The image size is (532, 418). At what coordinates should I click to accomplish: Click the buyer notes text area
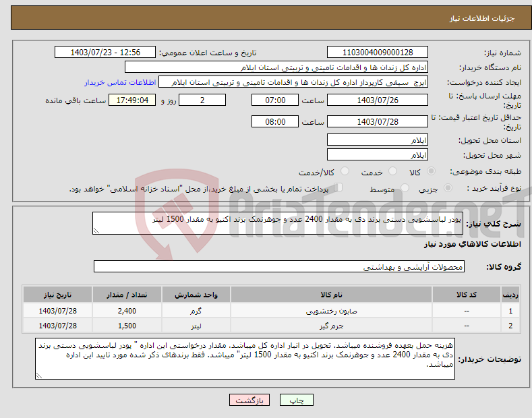point(245,359)
